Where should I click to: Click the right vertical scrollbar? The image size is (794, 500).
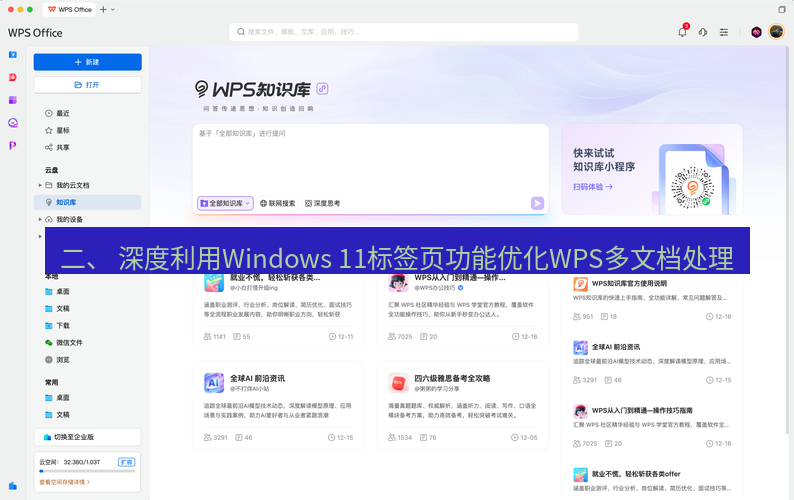tap(788, 238)
